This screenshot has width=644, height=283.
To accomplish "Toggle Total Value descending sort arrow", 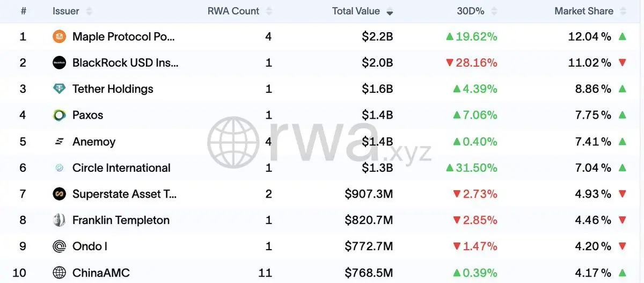I will tap(390, 12).
